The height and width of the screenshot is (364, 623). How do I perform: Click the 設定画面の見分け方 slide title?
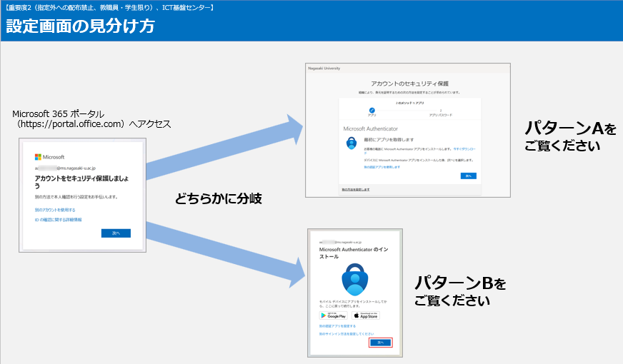point(79,26)
